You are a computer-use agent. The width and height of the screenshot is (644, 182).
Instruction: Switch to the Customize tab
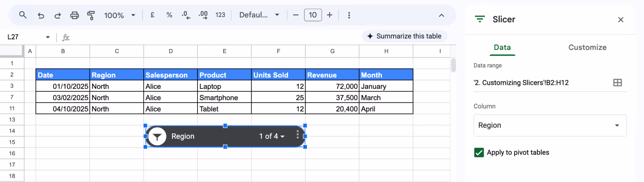(x=587, y=48)
